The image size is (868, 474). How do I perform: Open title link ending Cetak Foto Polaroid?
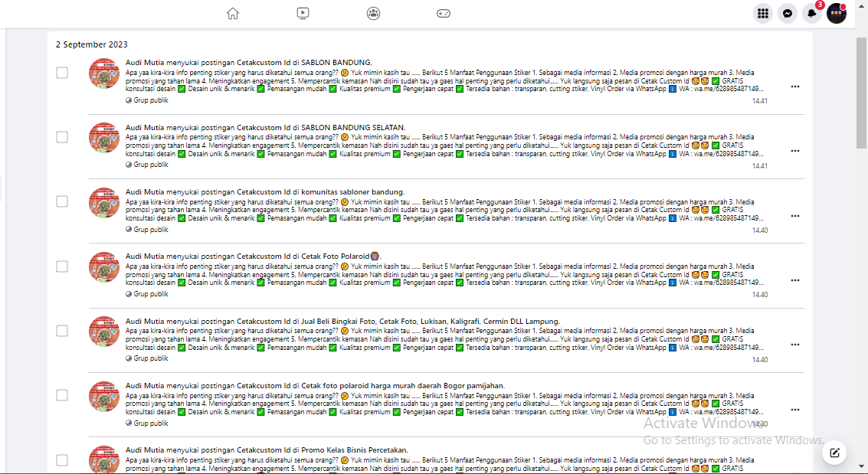[254, 256]
